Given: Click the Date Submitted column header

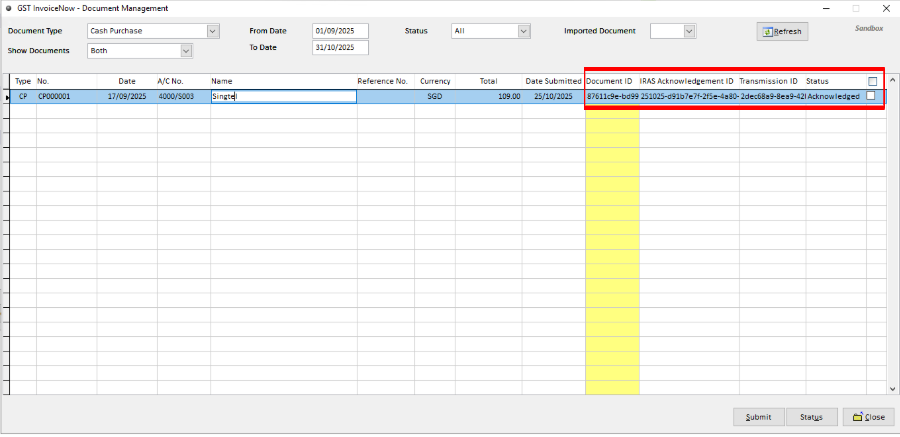Looking at the screenshot, I should [553, 82].
